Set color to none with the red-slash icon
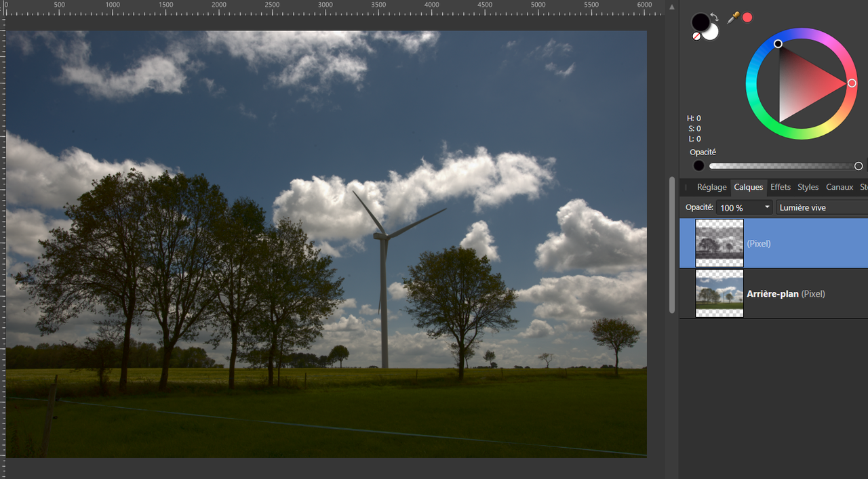 [x=696, y=36]
